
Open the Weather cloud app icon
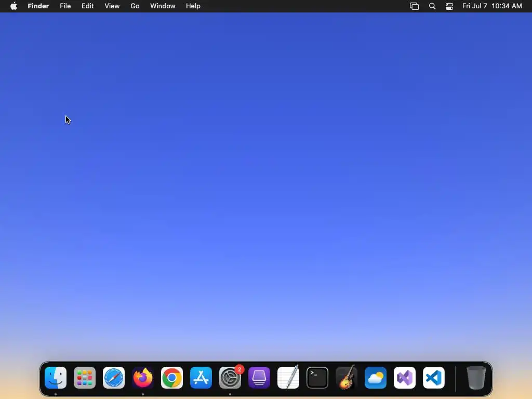pyautogui.click(x=376, y=378)
